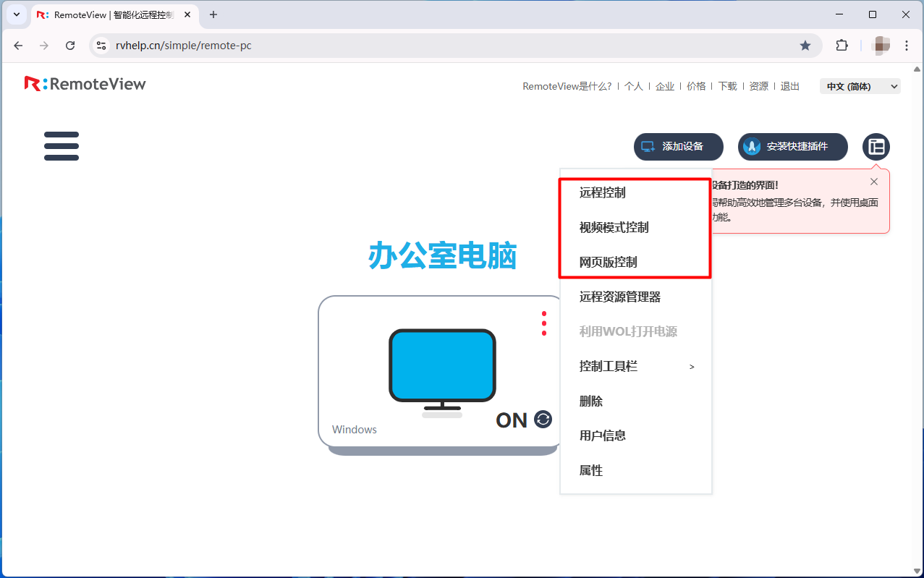Click the address bar URL
This screenshot has width=924, height=578.
point(184,46)
